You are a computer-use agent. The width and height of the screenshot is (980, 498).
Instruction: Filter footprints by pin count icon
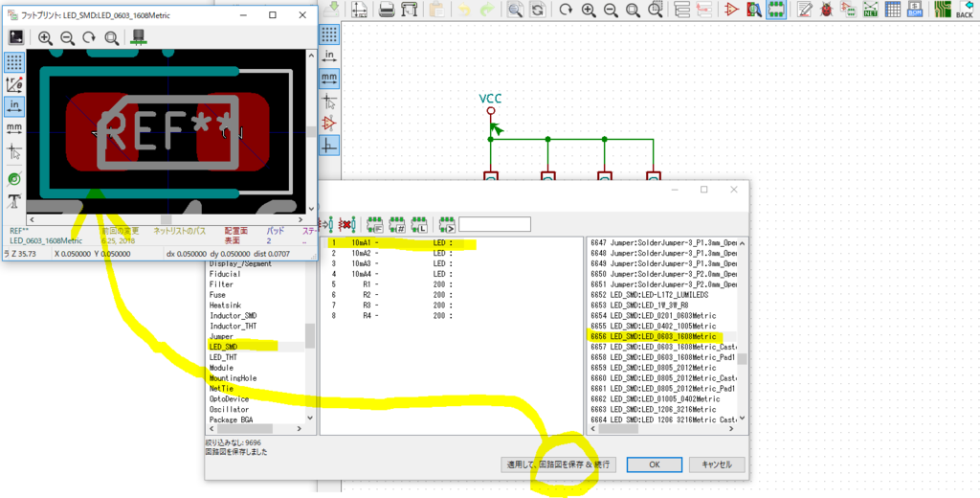(397, 224)
